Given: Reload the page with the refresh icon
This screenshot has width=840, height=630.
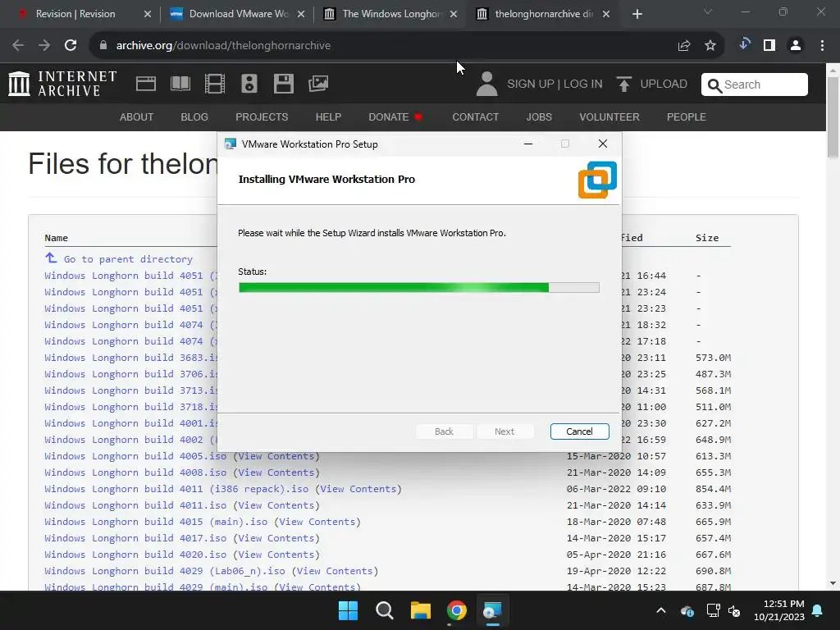Looking at the screenshot, I should [x=71, y=46].
